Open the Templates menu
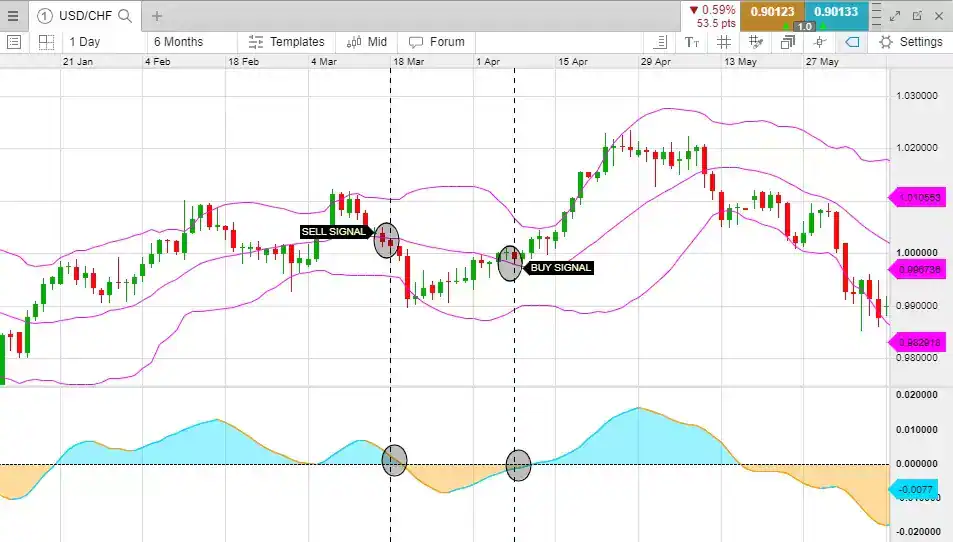Image resolution: width=953 pixels, height=542 pixels. click(x=287, y=42)
